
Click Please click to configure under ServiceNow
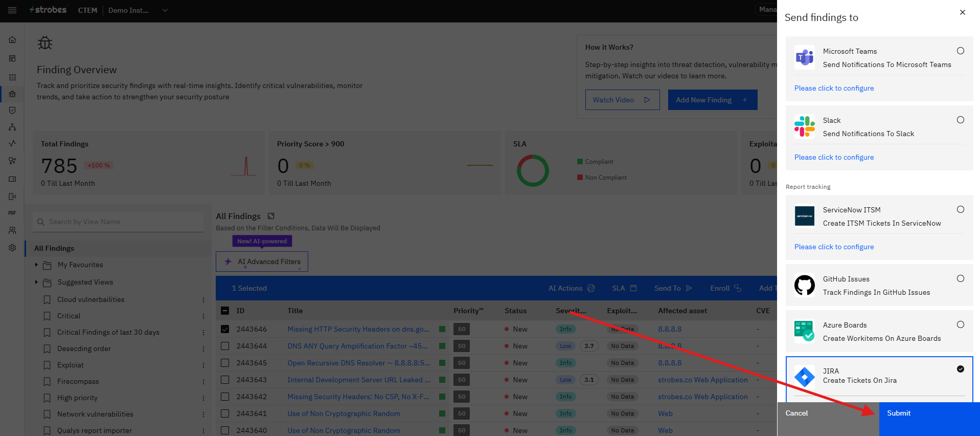click(834, 247)
